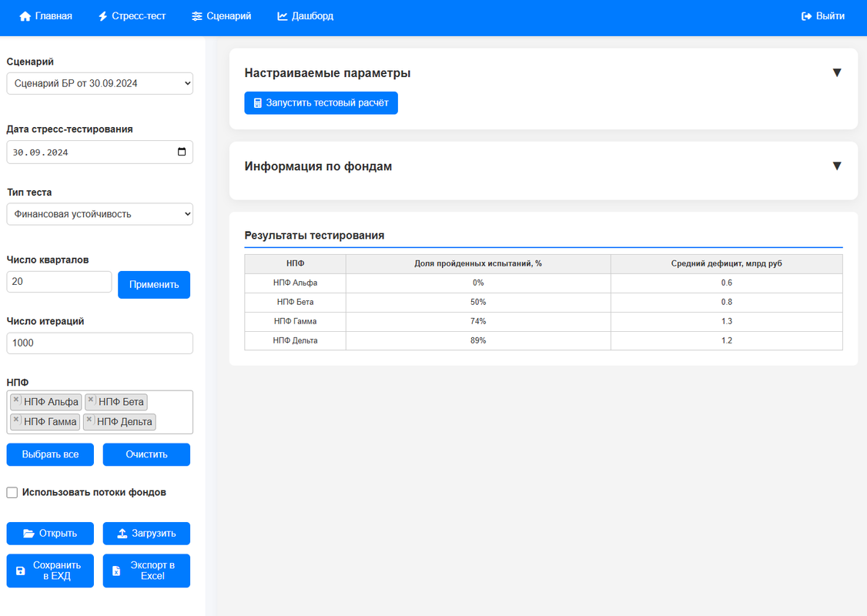Open the Сценарий navigation item

[x=221, y=17]
